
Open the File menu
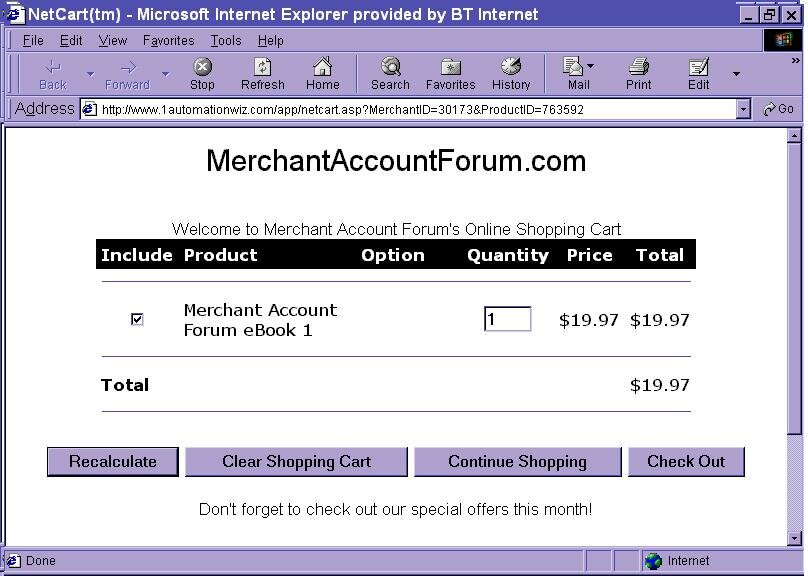pos(33,40)
